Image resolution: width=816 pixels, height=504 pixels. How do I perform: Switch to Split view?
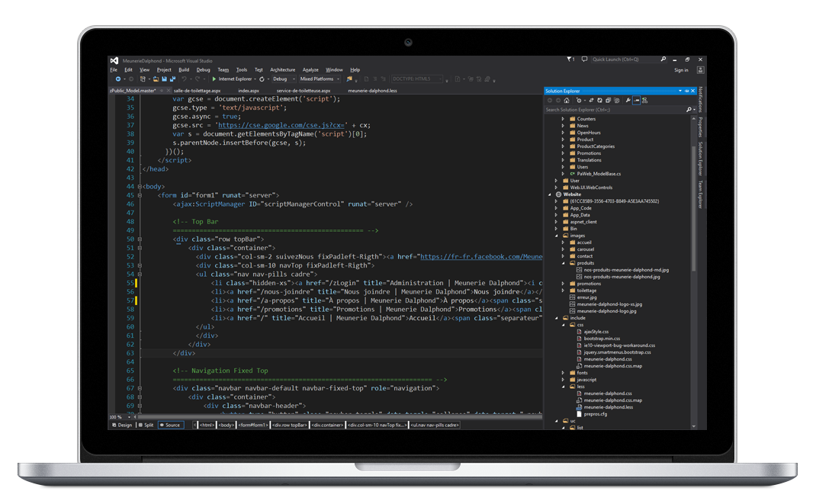click(146, 425)
